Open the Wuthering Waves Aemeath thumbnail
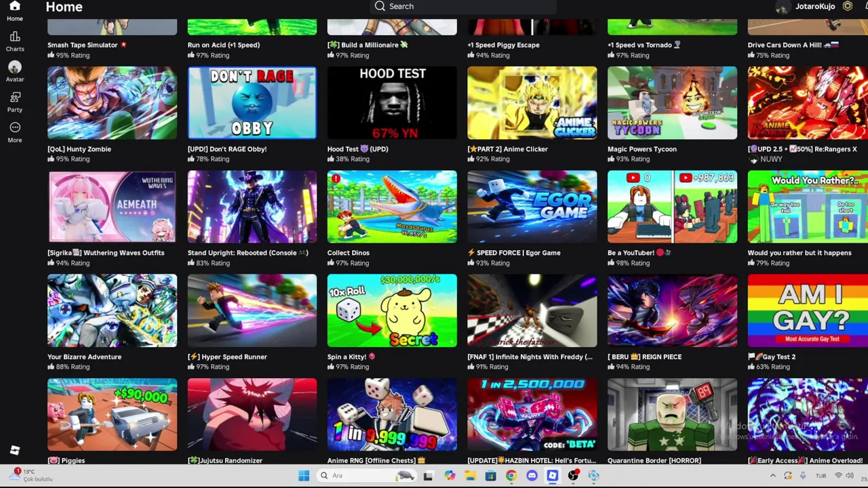This screenshot has height=488, width=868. [113, 207]
